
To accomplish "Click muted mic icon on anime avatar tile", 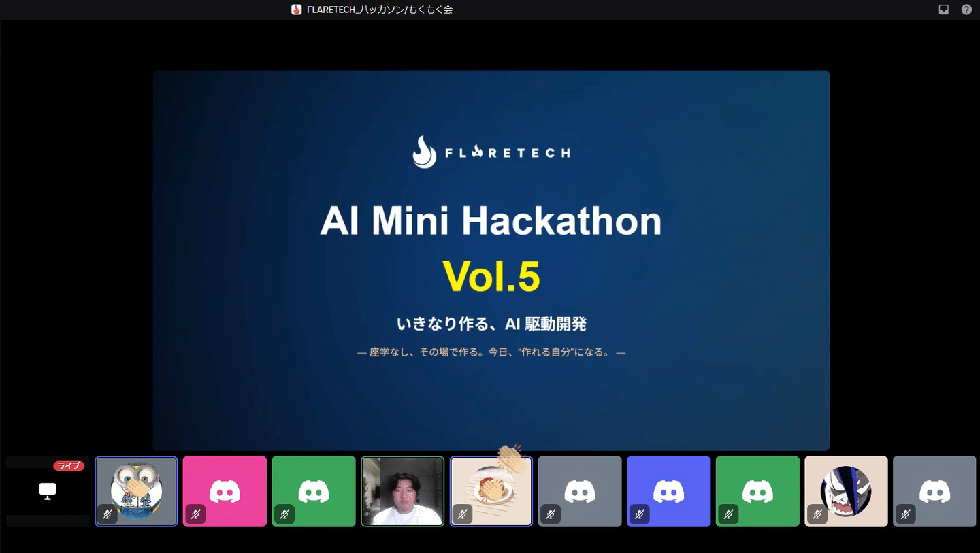I will 817,515.
